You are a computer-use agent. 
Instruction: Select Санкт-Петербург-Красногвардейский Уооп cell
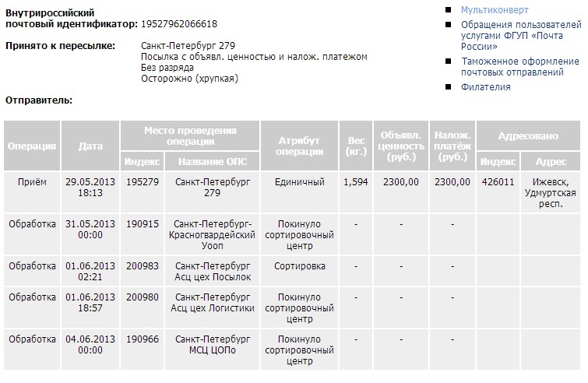[212, 235]
